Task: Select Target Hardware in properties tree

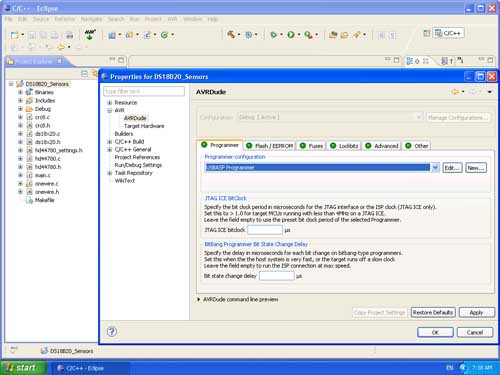Action: (x=144, y=126)
